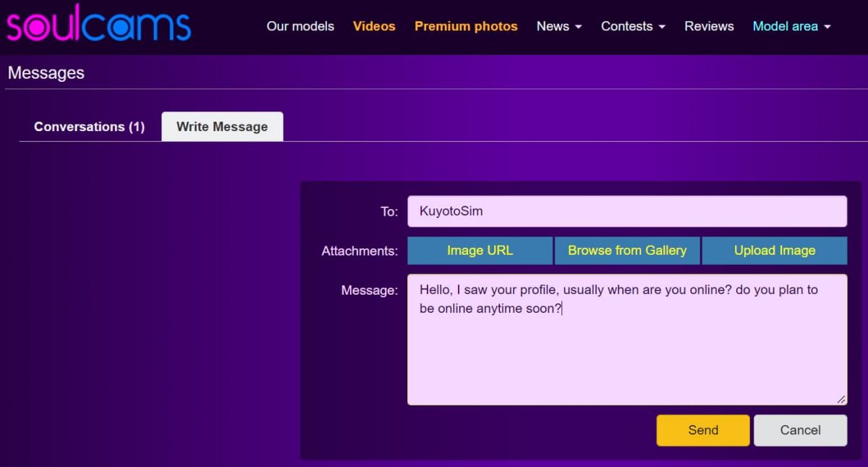Click the Upload Image button
The height and width of the screenshot is (467, 868).
pos(775,251)
